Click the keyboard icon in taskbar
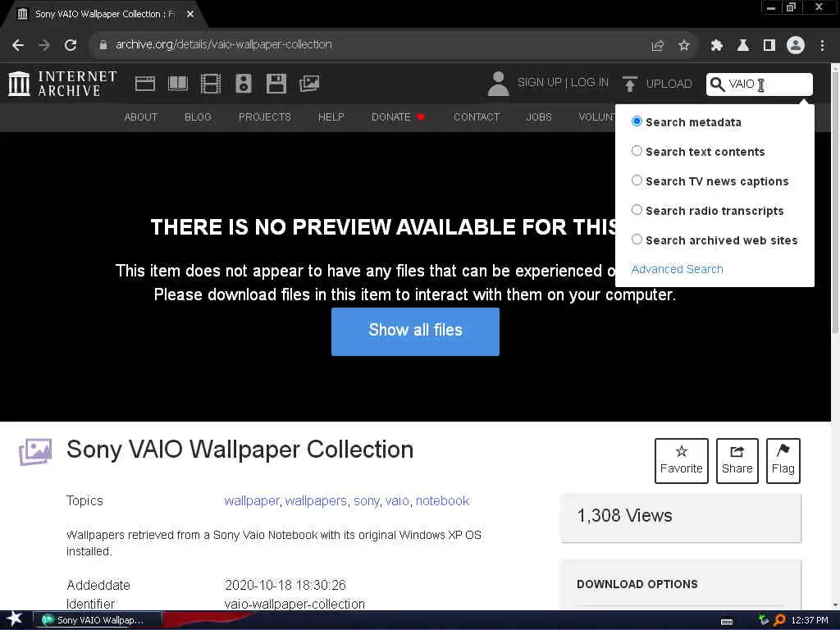Screen dimensions: 840x630 (x=727, y=622)
